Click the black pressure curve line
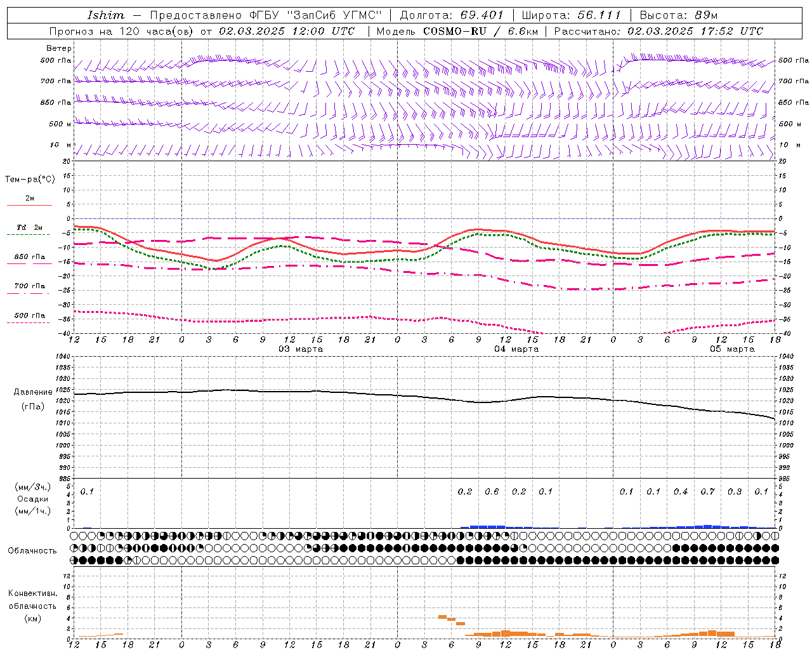 point(425,397)
